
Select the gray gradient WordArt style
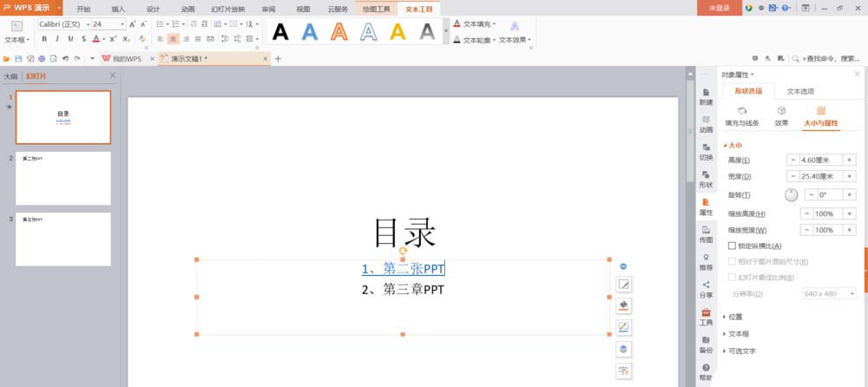[x=427, y=32]
